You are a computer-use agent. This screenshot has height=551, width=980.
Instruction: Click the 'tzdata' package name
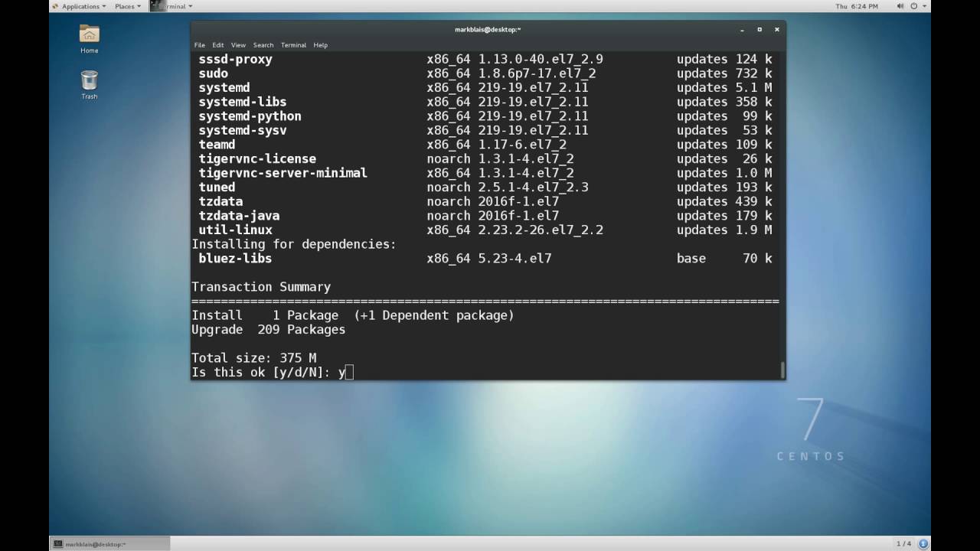coord(221,202)
